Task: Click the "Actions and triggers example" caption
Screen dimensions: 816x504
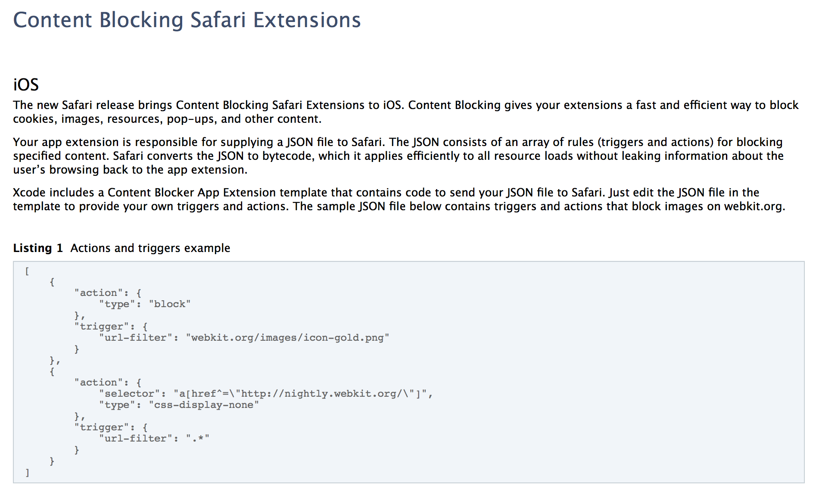Action: (150, 248)
